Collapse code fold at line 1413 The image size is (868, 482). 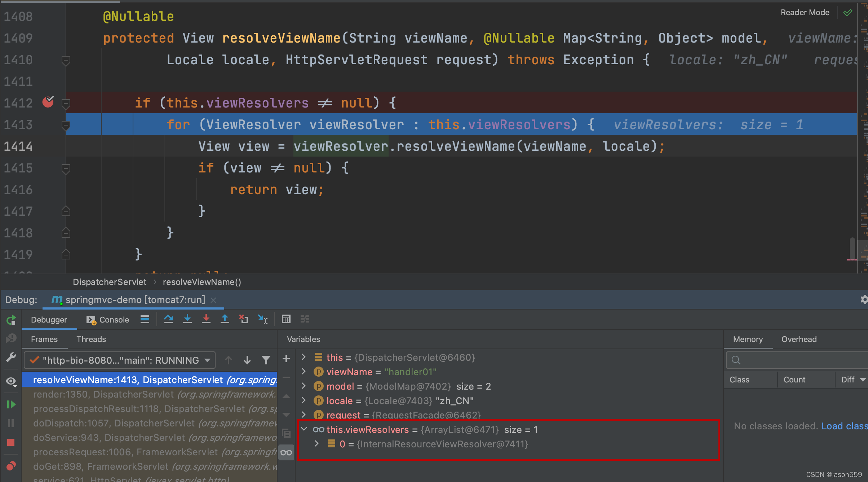[x=66, y=126]
